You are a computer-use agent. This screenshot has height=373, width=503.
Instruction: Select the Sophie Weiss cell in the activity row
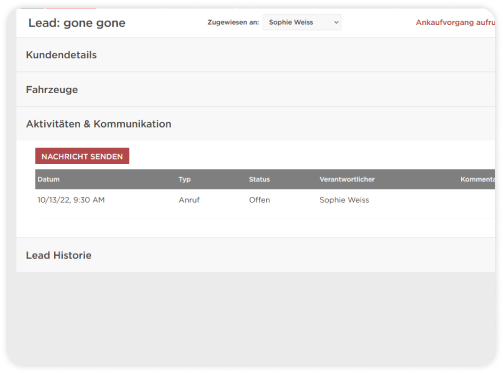pos(344,200)
